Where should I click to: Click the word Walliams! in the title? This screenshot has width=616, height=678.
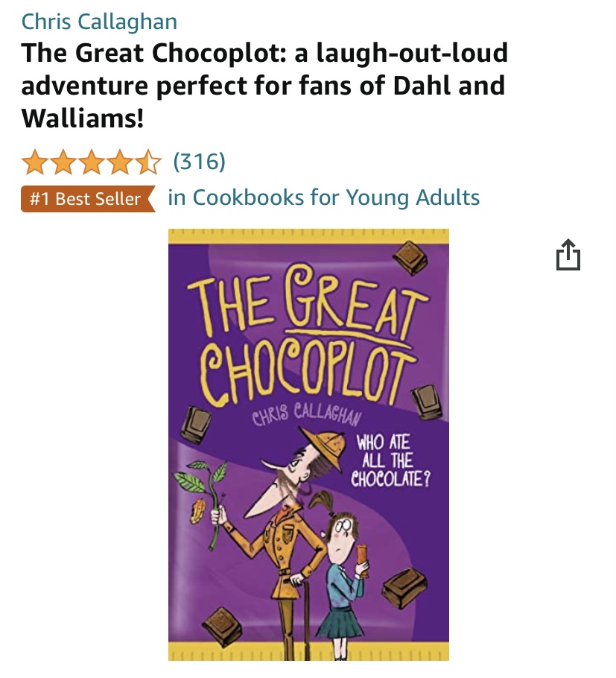click(83, 118)
